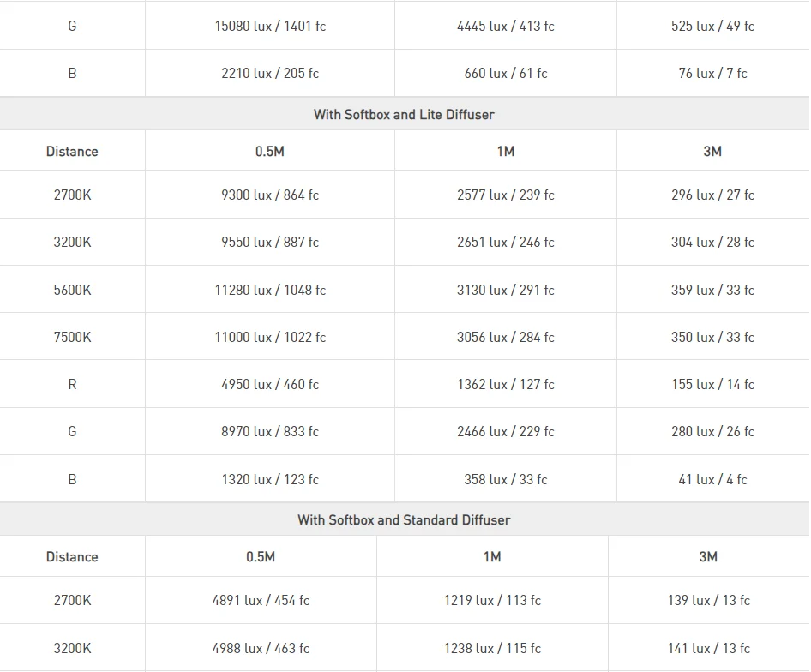Click the 8970 lux / 833 fc cell

(x=270, y=431)
